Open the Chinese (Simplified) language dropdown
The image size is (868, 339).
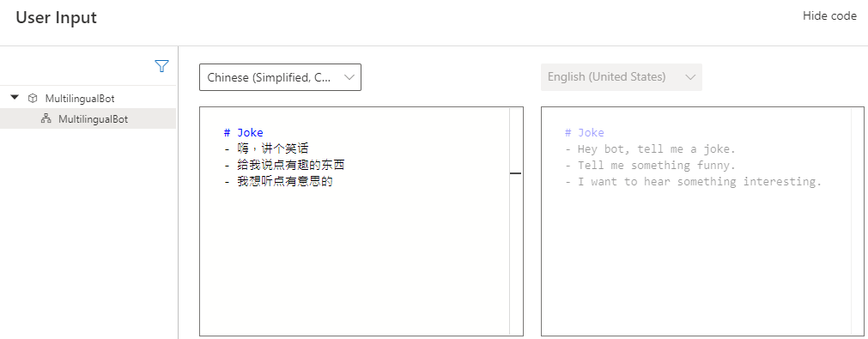[280, 77]
